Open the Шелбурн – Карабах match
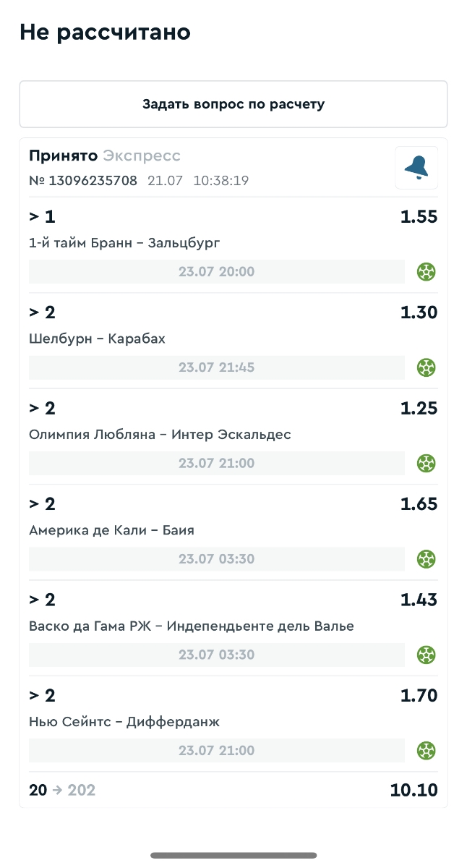This screenshot has height=868, width=467. pyautogui.click(x=97, y=339)
